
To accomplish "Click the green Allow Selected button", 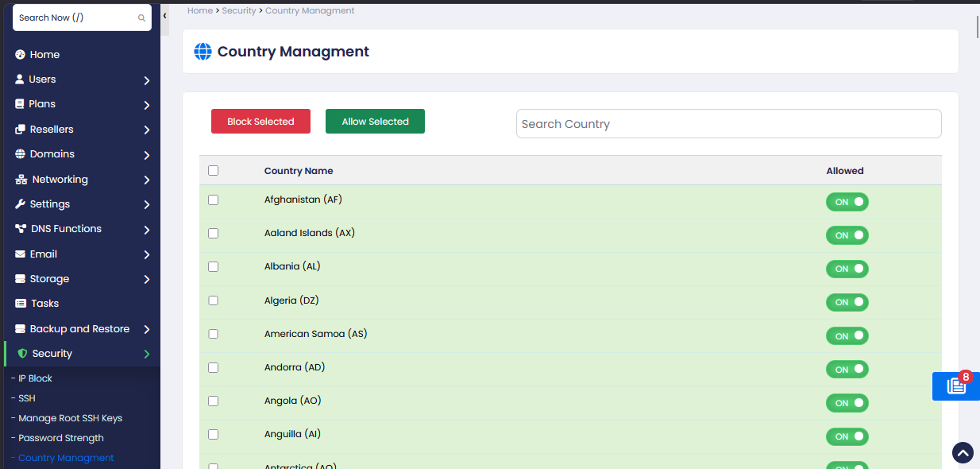I will pyautogui.click(x=375, y=122).
